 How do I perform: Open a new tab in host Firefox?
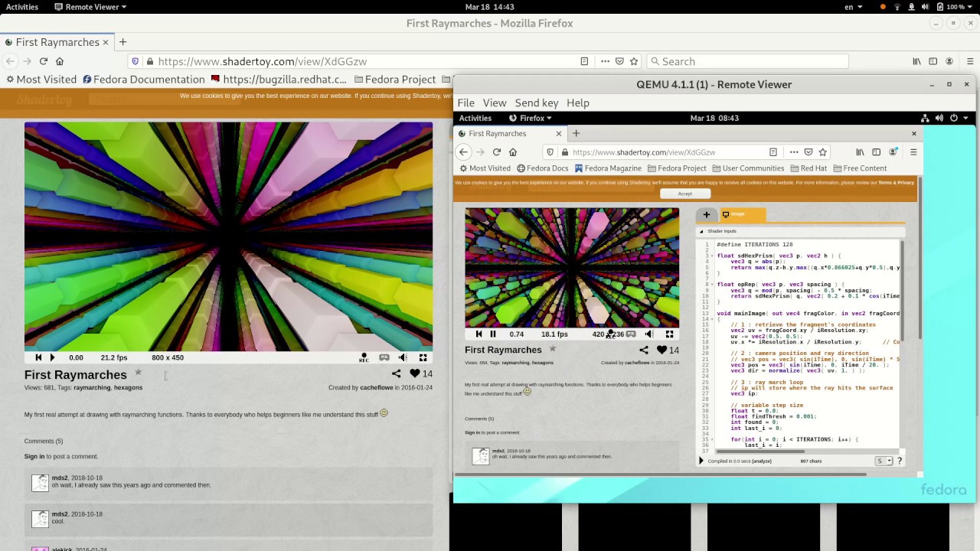pos(122,42)
